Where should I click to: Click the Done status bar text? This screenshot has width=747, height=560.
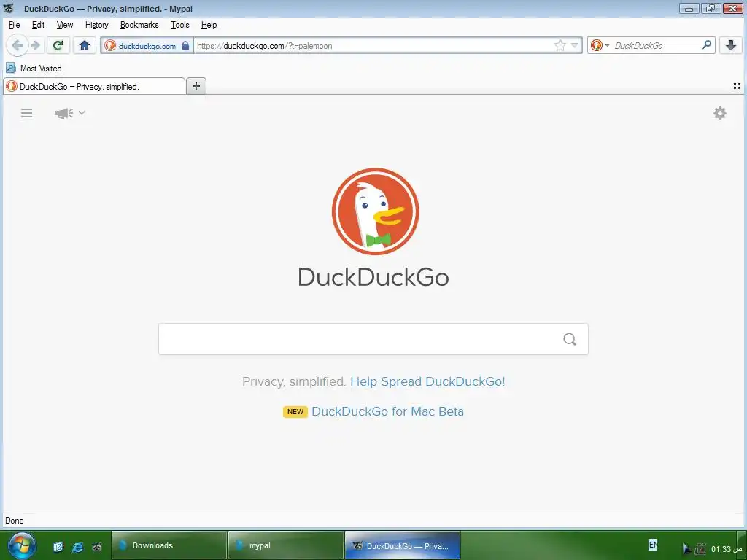(x=15, y=521)
